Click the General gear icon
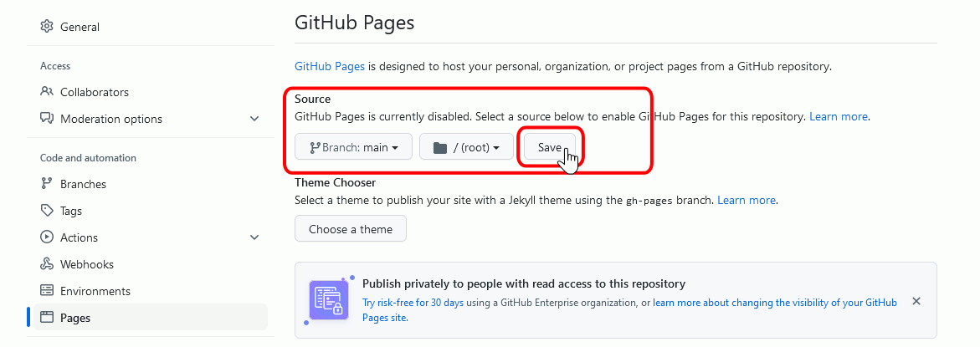This screenshot has height=347, width=980. [x=47, y=26]
